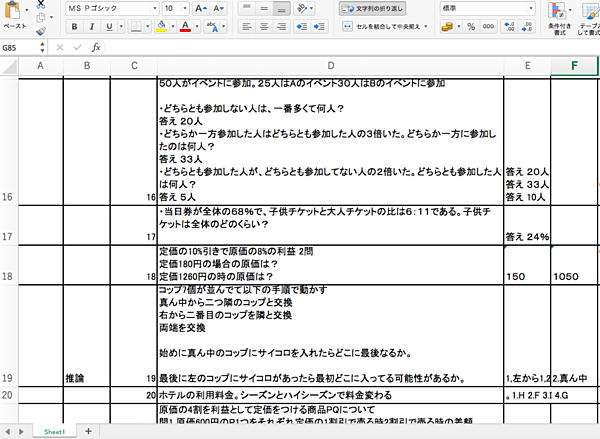Toggle Bold formatting
The width and height of the screenshot is (600, 439).
(x=75, y=27)
